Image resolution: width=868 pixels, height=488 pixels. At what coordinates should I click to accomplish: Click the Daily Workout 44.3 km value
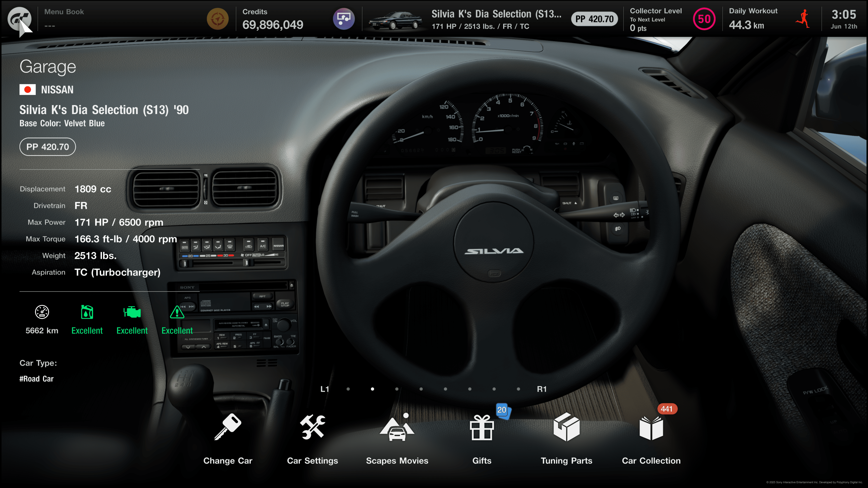click(x=746, y=25)
